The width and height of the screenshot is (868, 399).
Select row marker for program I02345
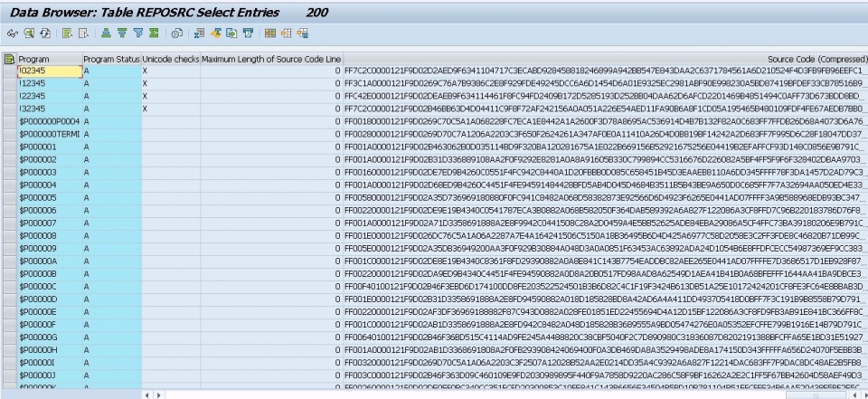[x=9, y=71]
